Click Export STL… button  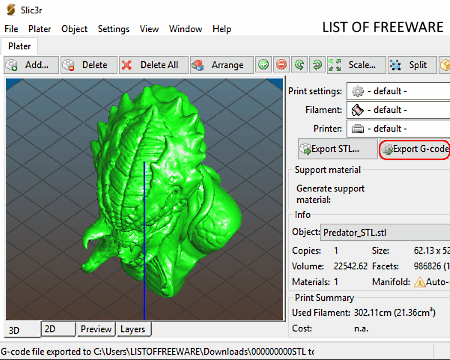(337, 149)
